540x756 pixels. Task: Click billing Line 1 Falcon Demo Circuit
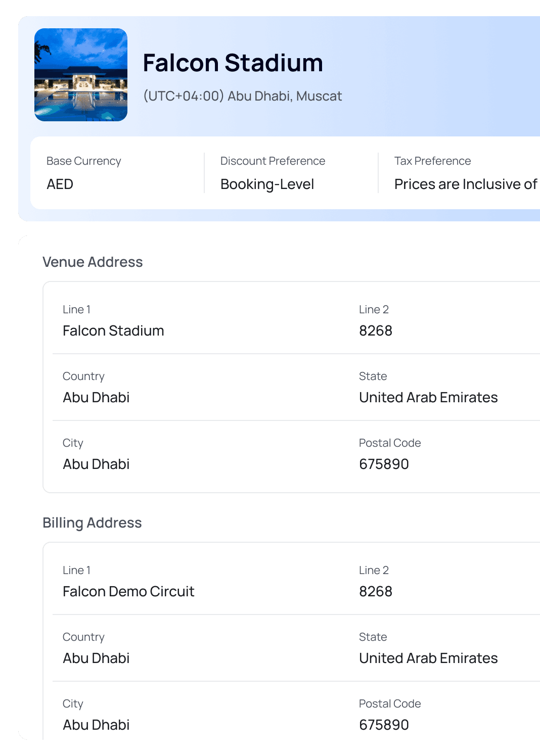pos(129,591)
